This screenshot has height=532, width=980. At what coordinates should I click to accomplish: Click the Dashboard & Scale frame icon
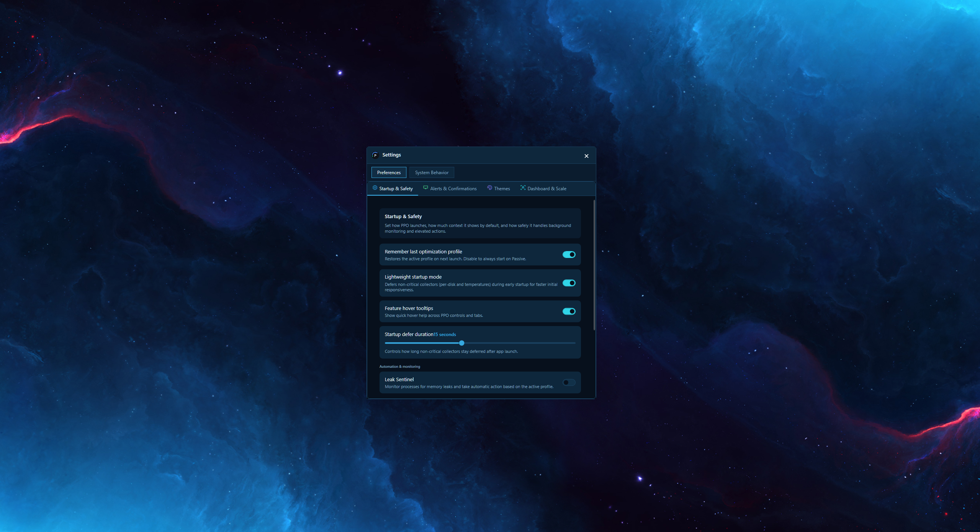523,188
